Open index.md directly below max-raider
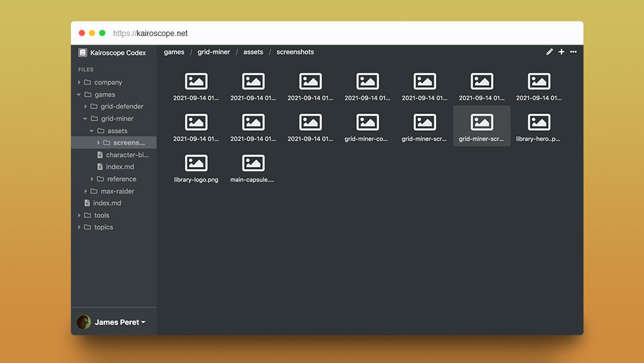Image resolution: width=644 pixels, height=363 pixels. tap(107, 203)
